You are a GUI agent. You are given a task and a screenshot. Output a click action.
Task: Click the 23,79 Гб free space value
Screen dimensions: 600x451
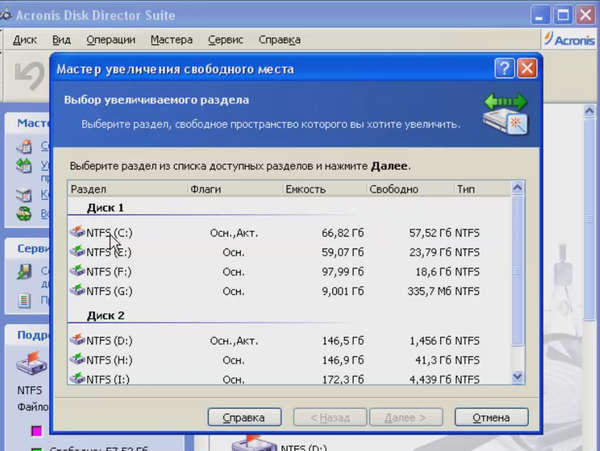click(430, 252)
